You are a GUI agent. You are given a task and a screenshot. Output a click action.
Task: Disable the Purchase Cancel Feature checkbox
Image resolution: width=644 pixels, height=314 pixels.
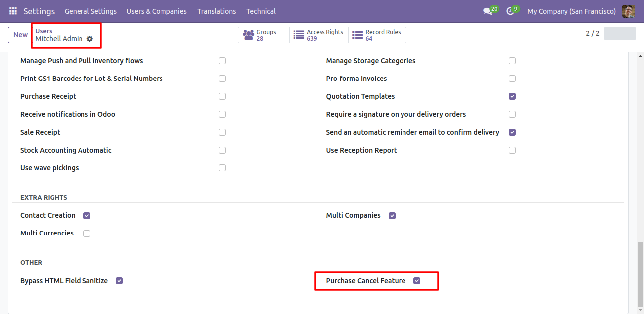pos(417,281)
